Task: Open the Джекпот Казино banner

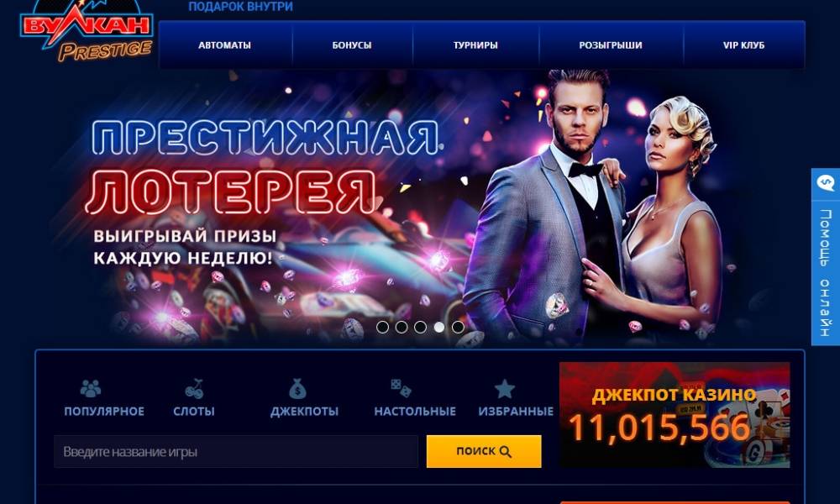Action: pos(675,415)
